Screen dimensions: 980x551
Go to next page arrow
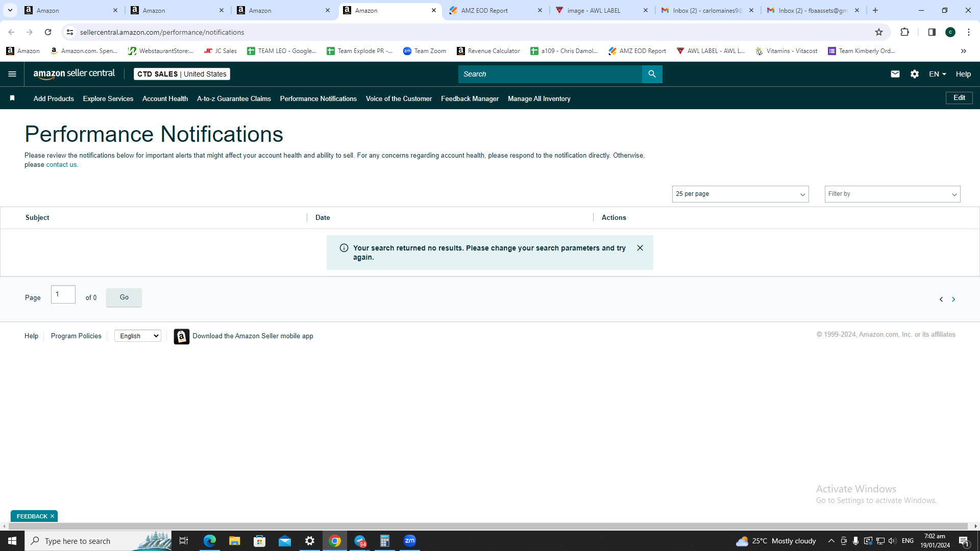point(953,299)
